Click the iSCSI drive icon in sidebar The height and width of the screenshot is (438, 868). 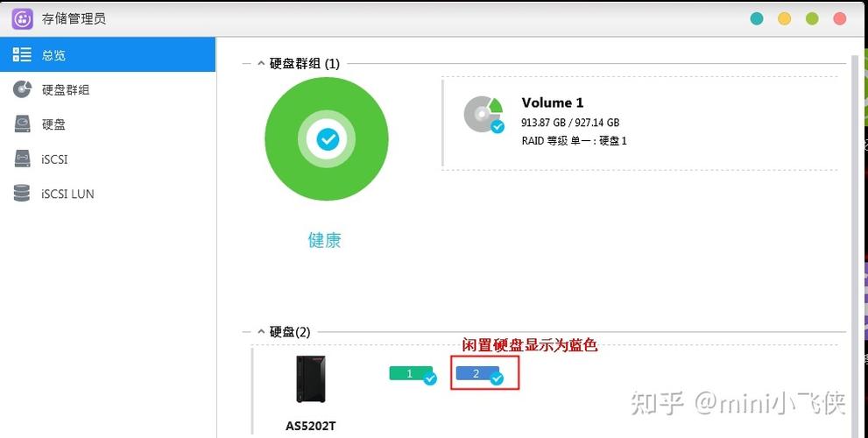22,159
